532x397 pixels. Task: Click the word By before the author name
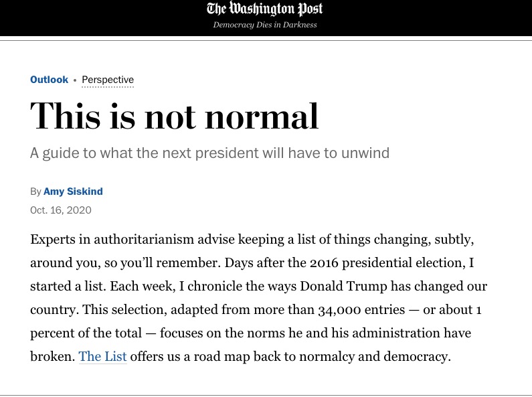point(35,191)
